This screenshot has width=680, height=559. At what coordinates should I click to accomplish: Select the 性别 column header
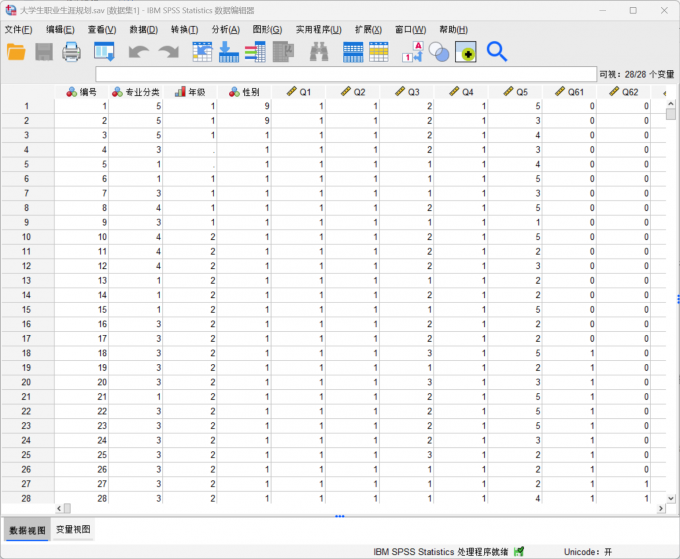244,92
